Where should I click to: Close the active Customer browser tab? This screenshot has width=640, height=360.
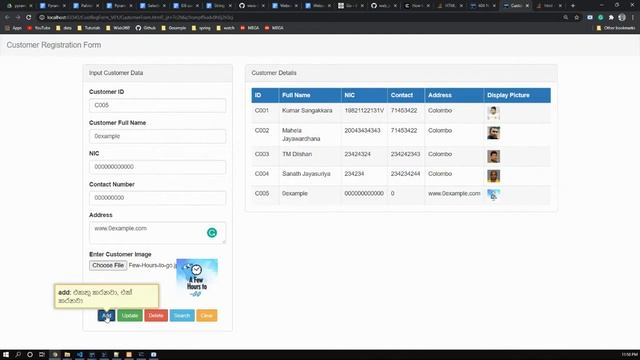pyautogui.click(x=527, y=6)
